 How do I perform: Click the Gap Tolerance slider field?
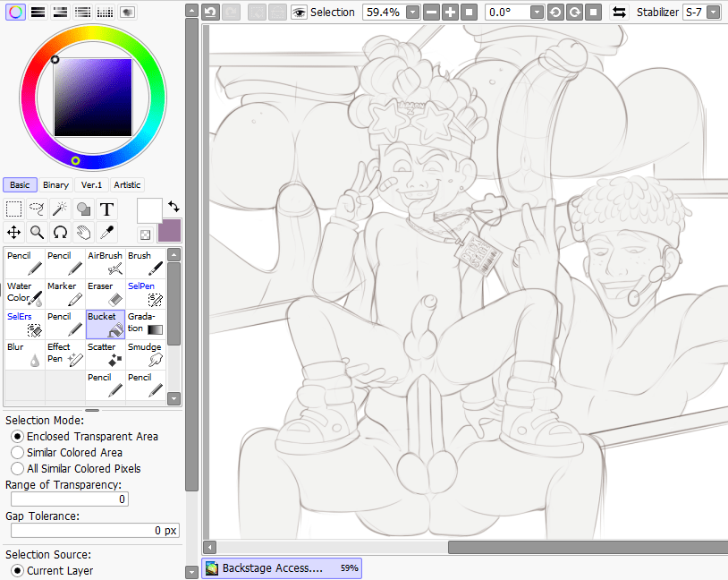(94, 531)
